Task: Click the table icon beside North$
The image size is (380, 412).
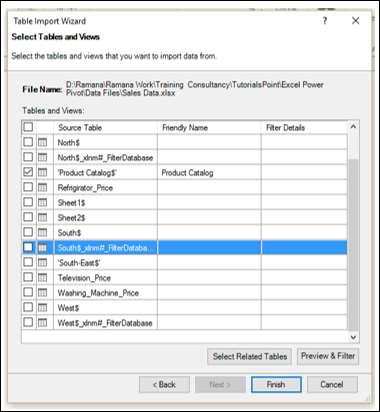Action: click(x=42, y=143)
